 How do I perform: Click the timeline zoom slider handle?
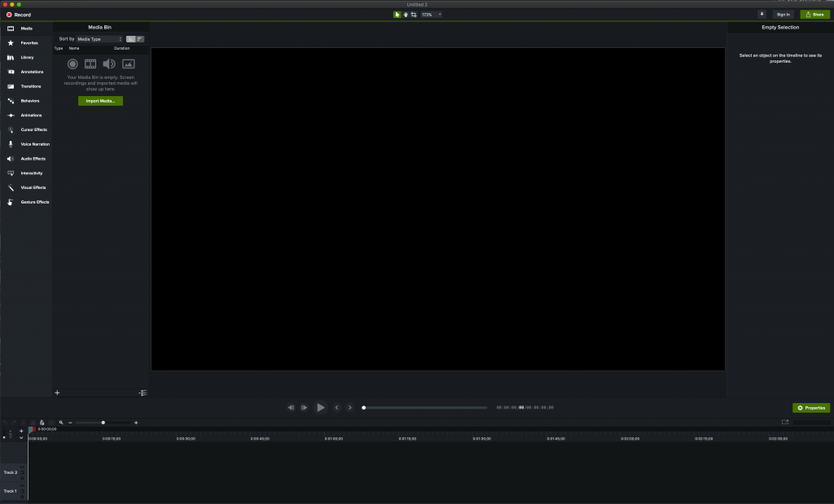coord(103,423)
